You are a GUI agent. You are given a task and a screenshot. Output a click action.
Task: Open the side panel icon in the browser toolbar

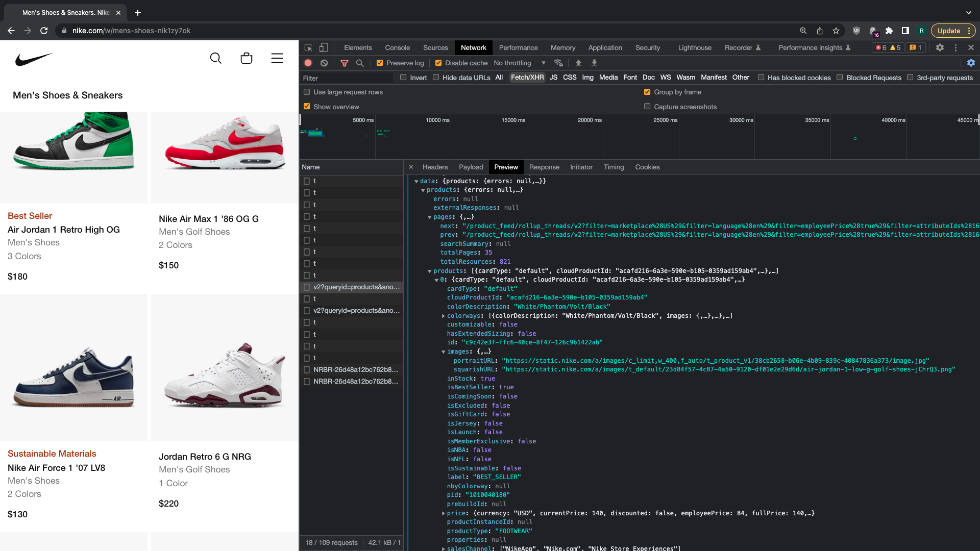click(905, 31)
